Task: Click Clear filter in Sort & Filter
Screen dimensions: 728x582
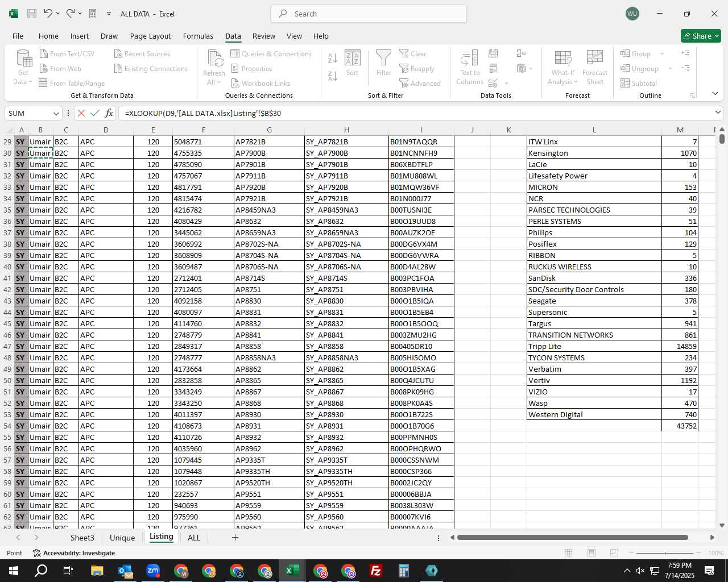Action: (x=413, y=53)
